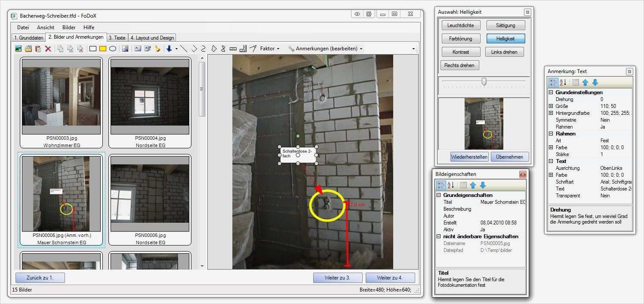644x304 pixels.
Task: Click the insert picture annotation icon
Action: (x=125, y=49)
